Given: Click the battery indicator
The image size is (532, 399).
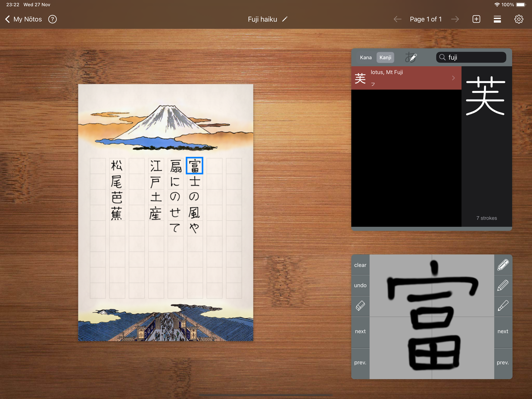Looking at the screenshot, I should 521,4.
